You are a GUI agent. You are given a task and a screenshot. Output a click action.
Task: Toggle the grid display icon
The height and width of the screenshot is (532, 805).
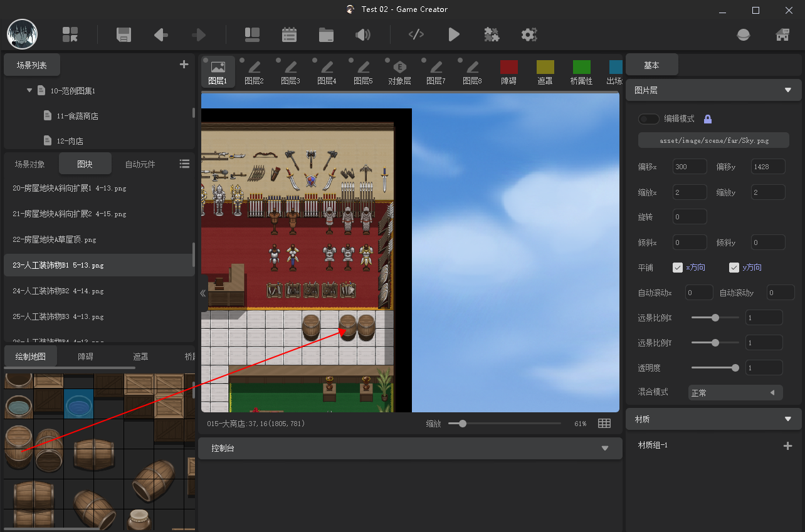pos(604,424)
